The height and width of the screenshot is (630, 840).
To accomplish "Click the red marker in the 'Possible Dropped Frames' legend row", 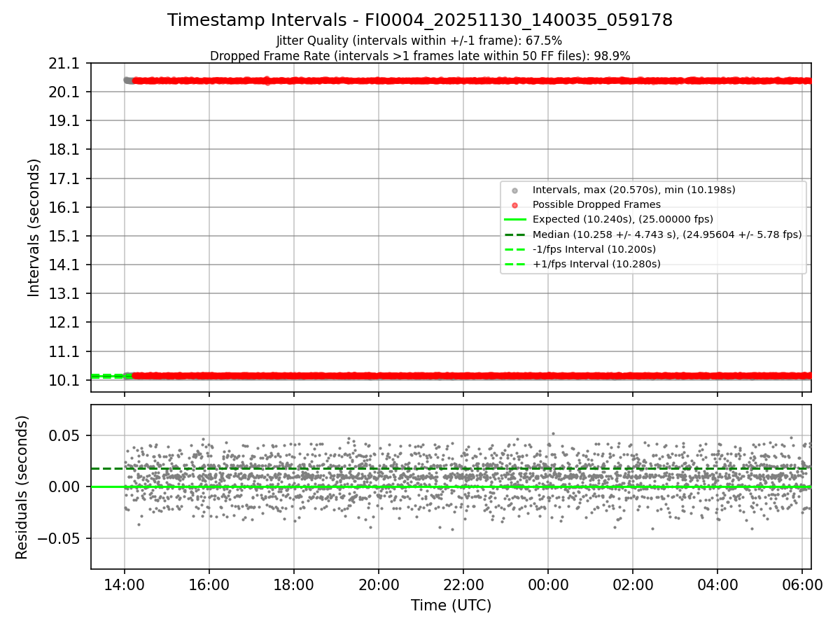I will pyautogui.click(x=514, y=205).
